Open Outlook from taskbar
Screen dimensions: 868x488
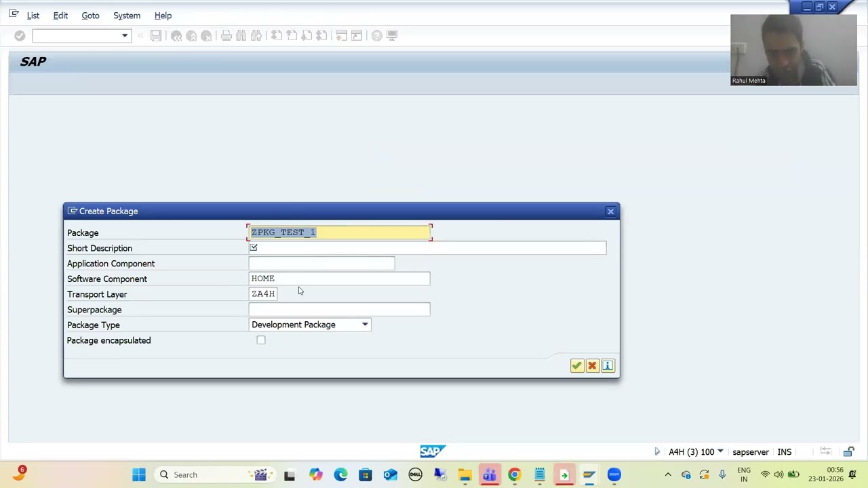390,474
